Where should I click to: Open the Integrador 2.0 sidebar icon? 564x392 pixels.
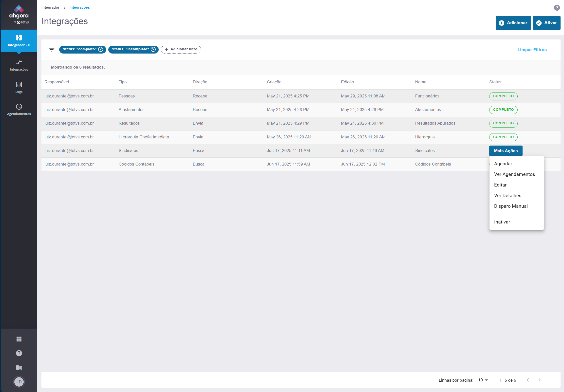pyautogui.click(x=19, y=38)
